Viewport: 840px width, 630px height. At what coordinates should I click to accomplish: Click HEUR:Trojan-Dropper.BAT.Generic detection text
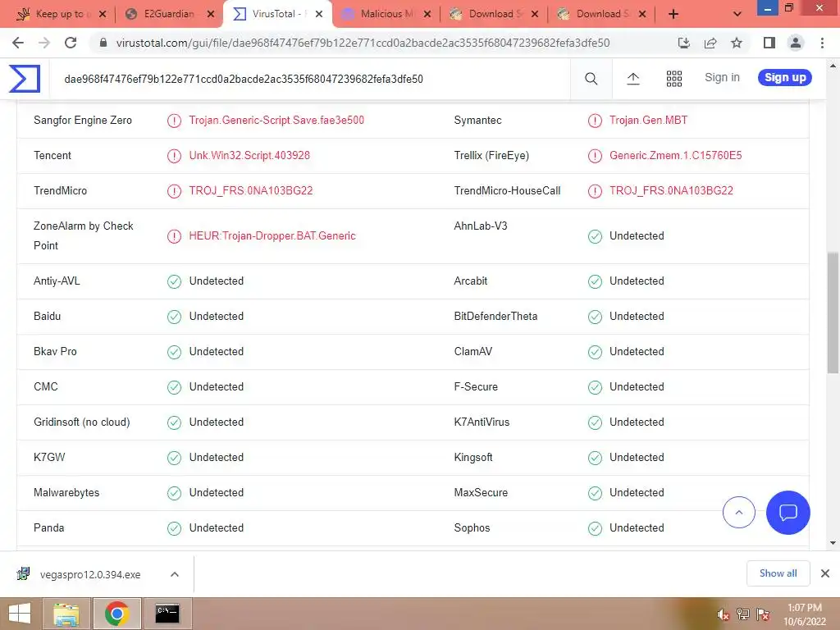[x=272, y=236]
